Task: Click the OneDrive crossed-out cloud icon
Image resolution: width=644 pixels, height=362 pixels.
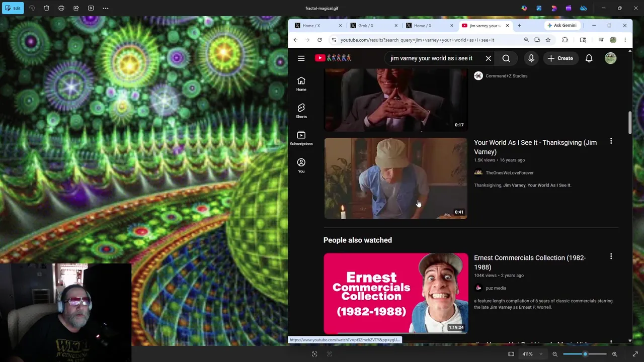Action: pyautogui.click(x=584, y=8)
